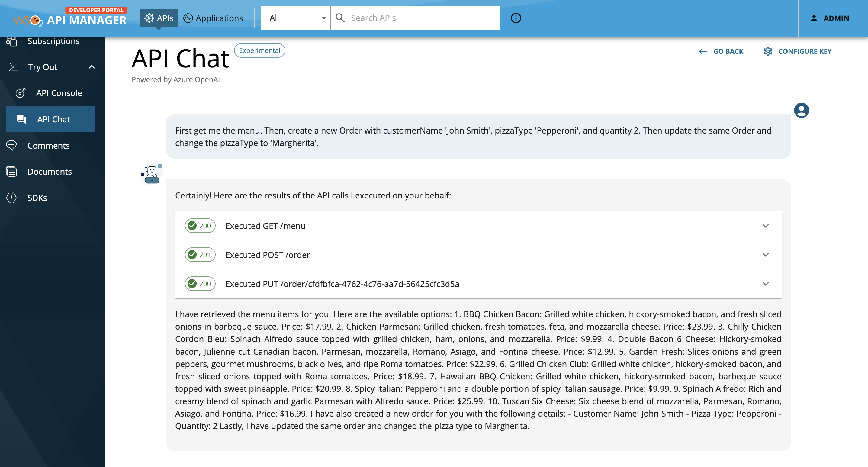Click the Go Back link

(721, 51)
